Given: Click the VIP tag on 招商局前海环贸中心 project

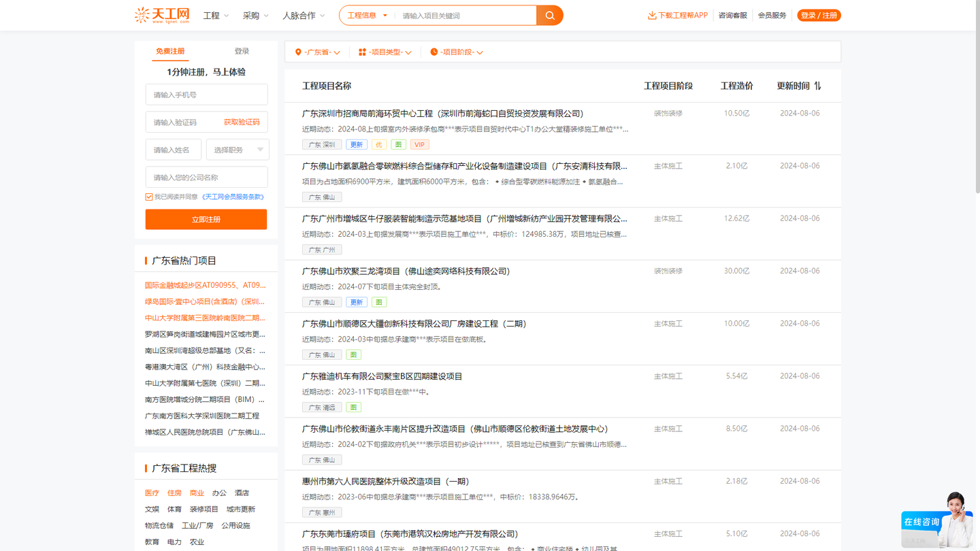Looking at the screenshot, I should (x=420, y=145).
